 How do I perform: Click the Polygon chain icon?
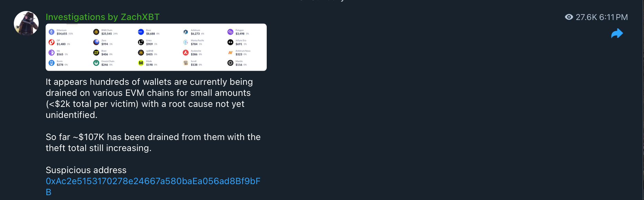[x=230, y=32]
